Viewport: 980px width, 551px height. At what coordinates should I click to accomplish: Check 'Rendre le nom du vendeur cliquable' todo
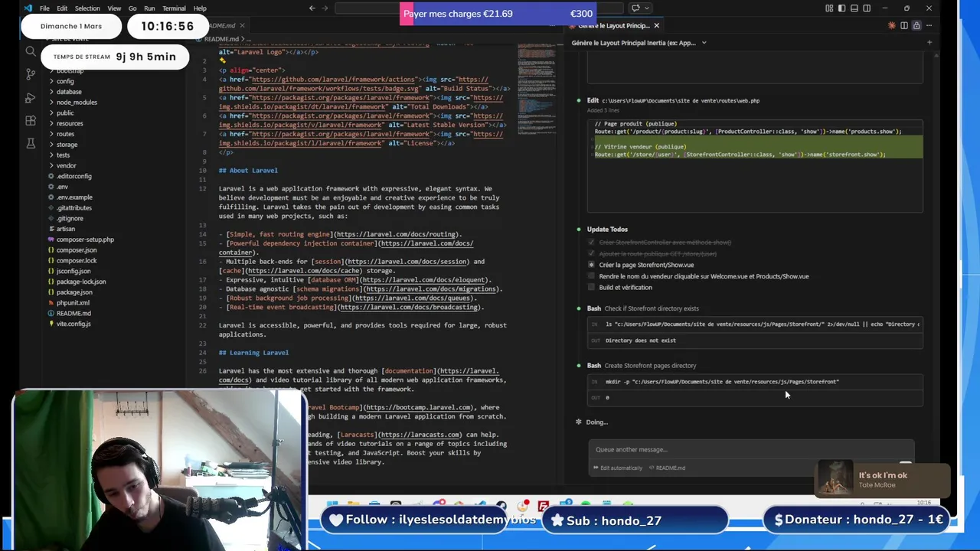coord(591,276)
